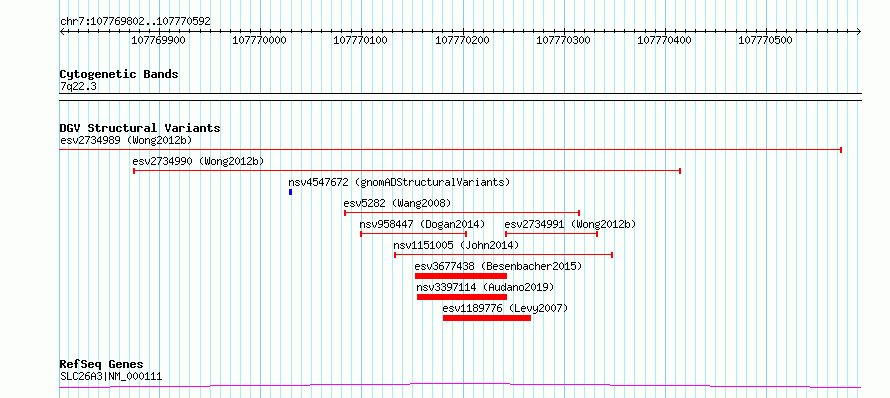Viewport: 890px width, 398px height.
Task: Click the 7q22.3 cytogenetic band label
Action: 77,86
